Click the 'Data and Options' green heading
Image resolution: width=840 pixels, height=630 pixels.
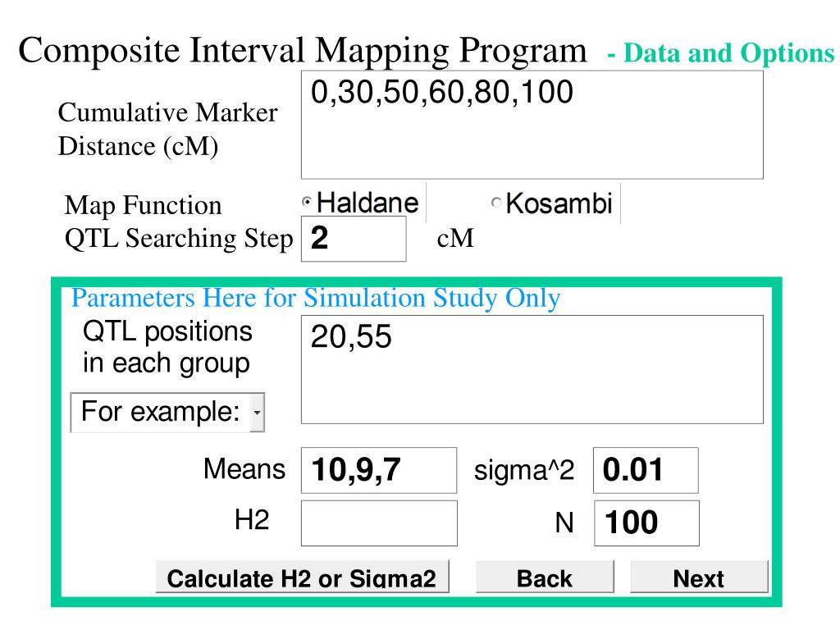721,53
